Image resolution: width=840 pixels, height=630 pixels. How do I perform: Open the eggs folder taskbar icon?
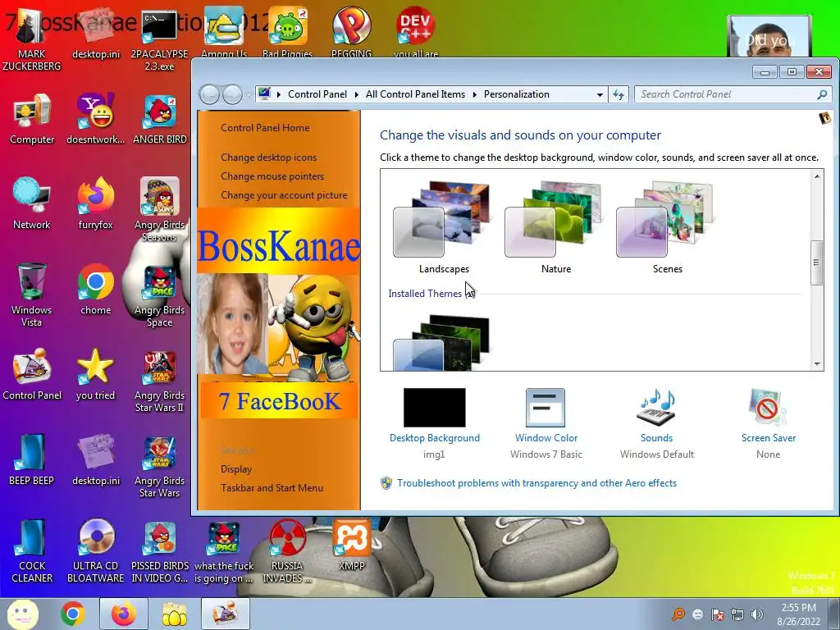(175, 614)
